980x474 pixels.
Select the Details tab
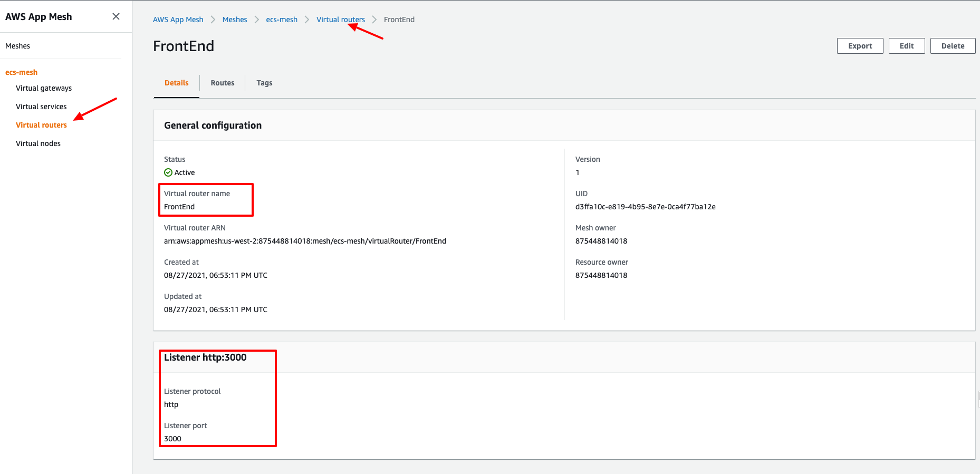coord(176,83)
